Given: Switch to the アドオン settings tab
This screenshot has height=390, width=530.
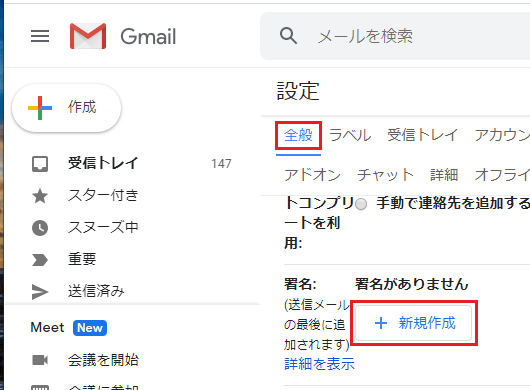Looking at the screenshot, I should [312, 175].
